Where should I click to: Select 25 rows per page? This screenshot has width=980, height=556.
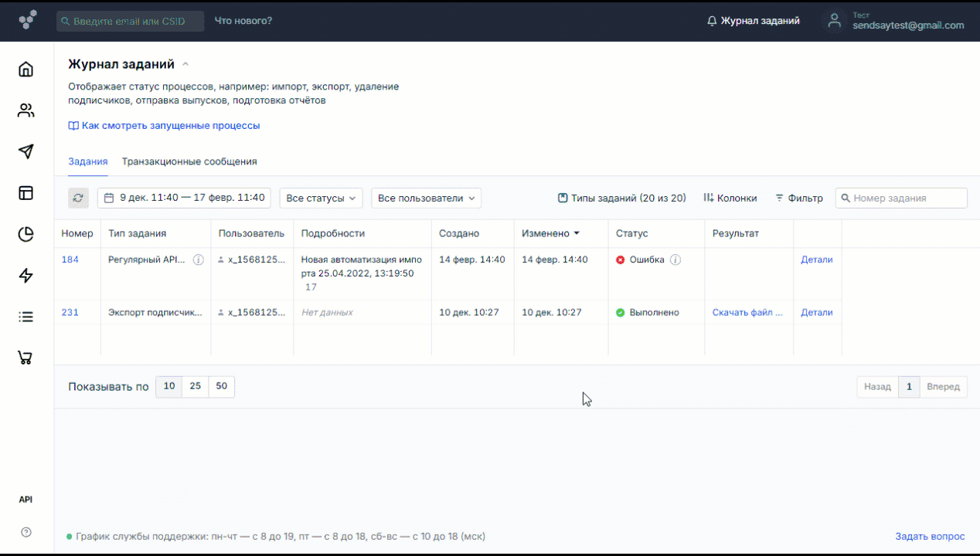click(x=196, y=386)
